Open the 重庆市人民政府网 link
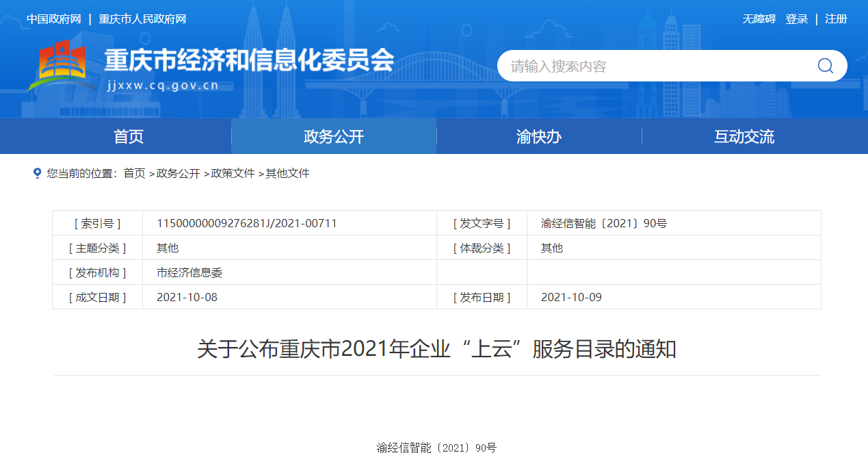The width and height of the screenshot is (868, 464). pos(142,19)
